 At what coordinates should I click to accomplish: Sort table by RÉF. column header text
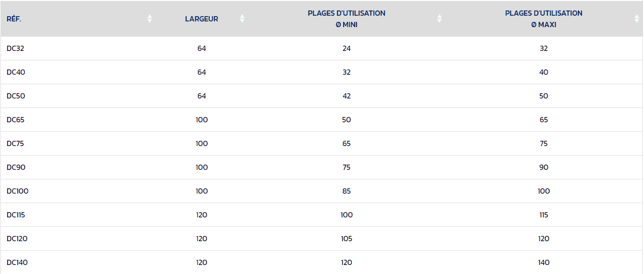click(14, 19)
